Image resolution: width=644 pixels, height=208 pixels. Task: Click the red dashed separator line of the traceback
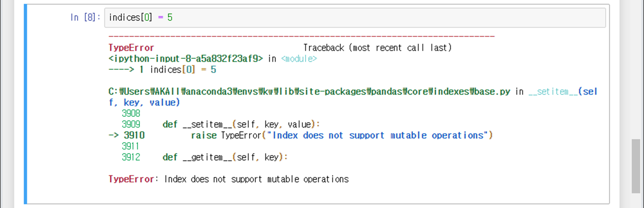pos(302,37)
